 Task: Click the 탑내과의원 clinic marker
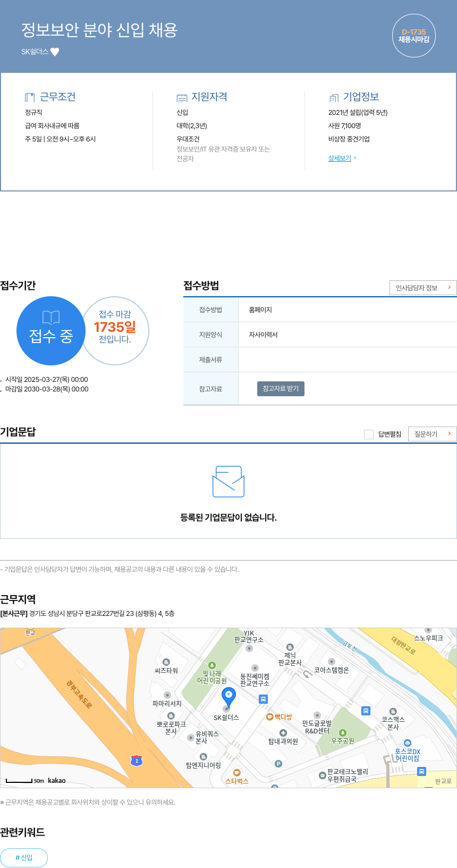tap(283, 733)
